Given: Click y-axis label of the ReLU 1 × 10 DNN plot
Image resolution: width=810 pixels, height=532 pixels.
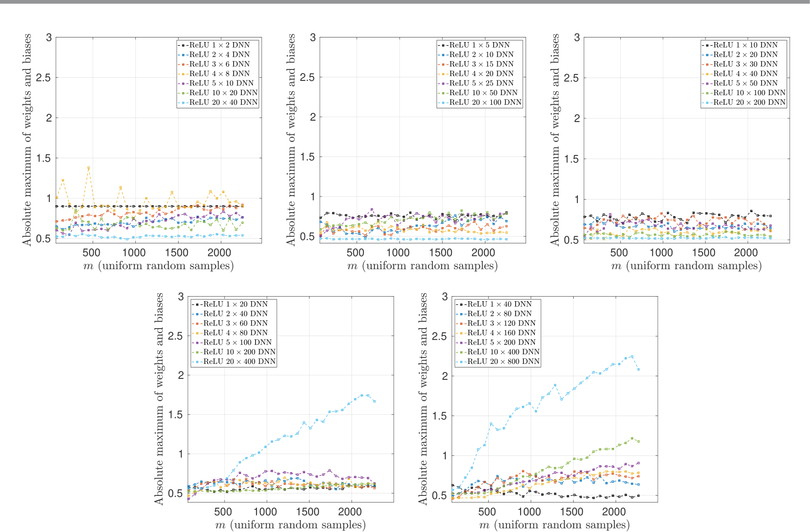Looking at the screenshot, I should click(555, 140).
